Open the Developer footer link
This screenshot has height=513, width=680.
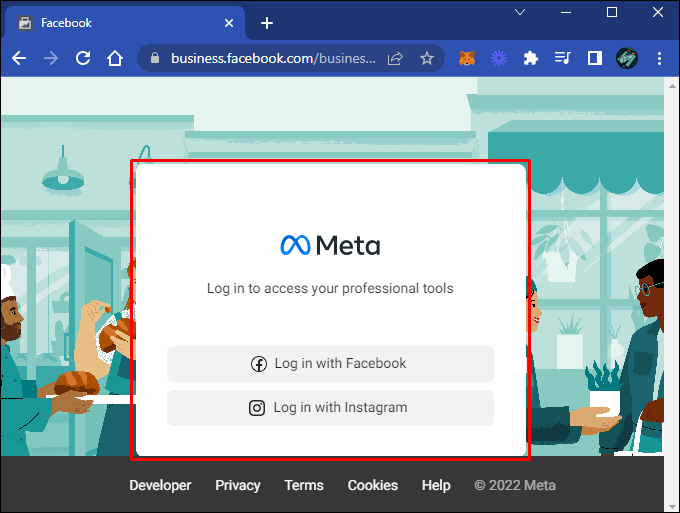click(x=160, y=485)
